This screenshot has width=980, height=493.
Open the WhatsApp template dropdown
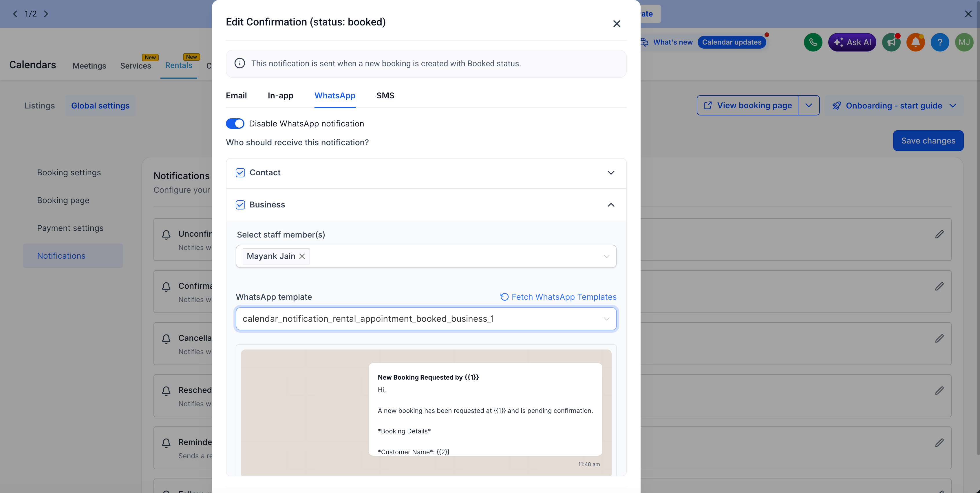click(x=426, y=319)
